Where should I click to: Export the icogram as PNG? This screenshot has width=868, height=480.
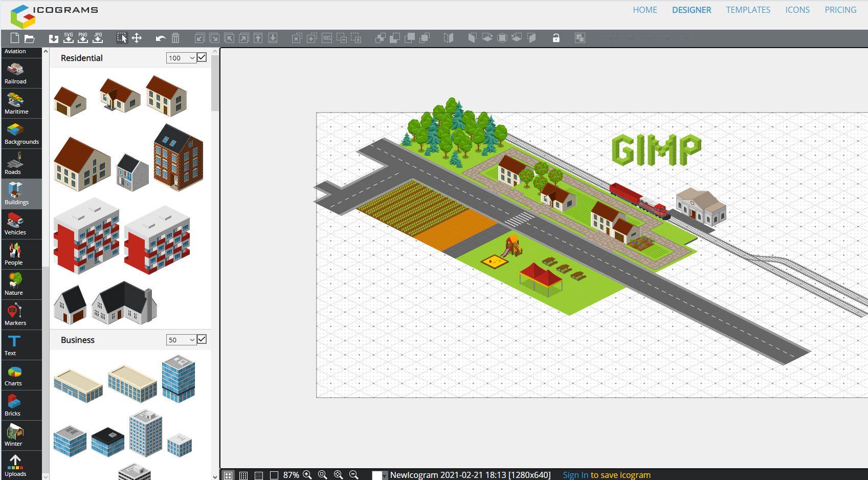(83, 38)
